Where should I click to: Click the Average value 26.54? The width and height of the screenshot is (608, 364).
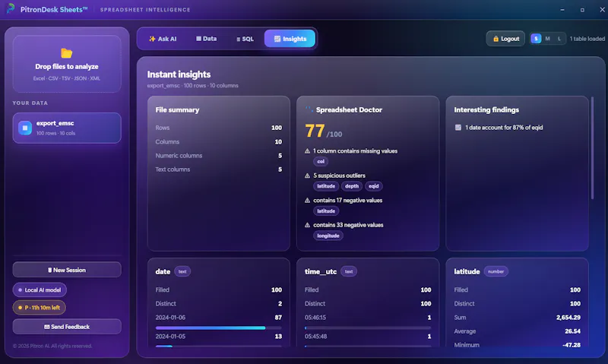tap(572, 331)
